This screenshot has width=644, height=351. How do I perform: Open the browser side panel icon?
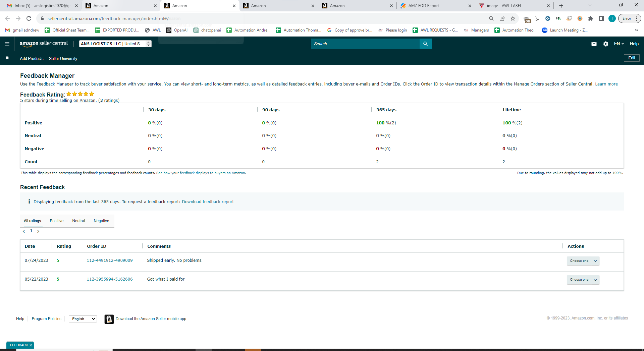pos(601,18)
